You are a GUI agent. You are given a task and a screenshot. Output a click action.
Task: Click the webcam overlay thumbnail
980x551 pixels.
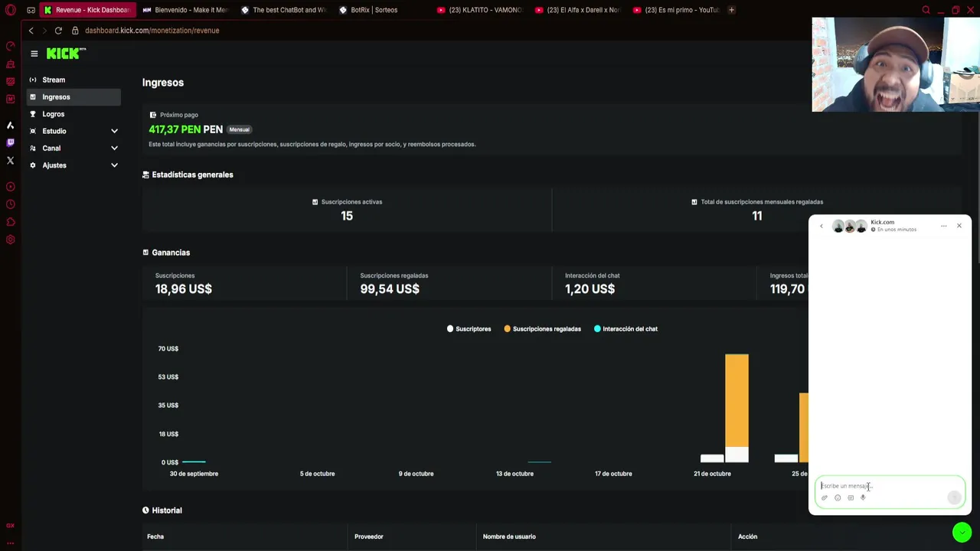click(x=896, y=64)
